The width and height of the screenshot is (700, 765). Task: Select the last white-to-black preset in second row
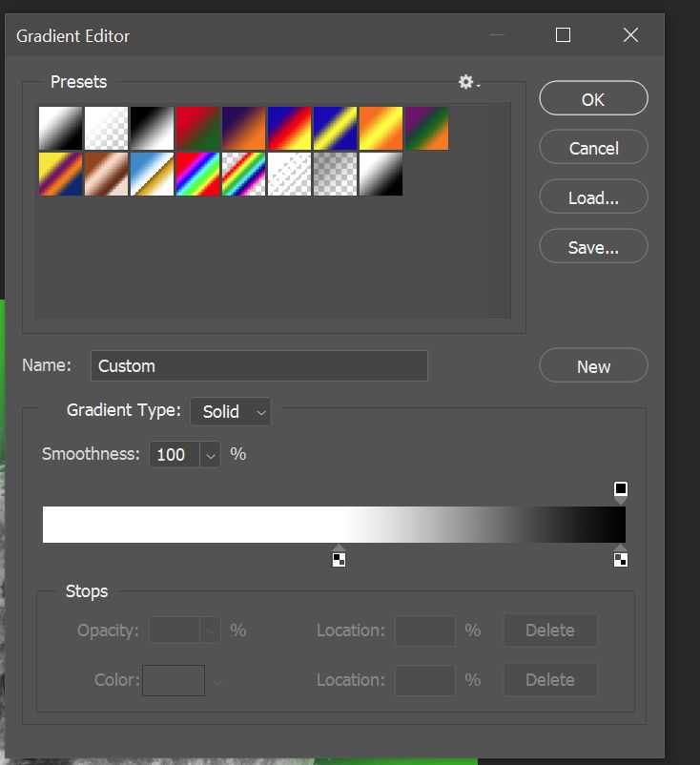(381, 175)
